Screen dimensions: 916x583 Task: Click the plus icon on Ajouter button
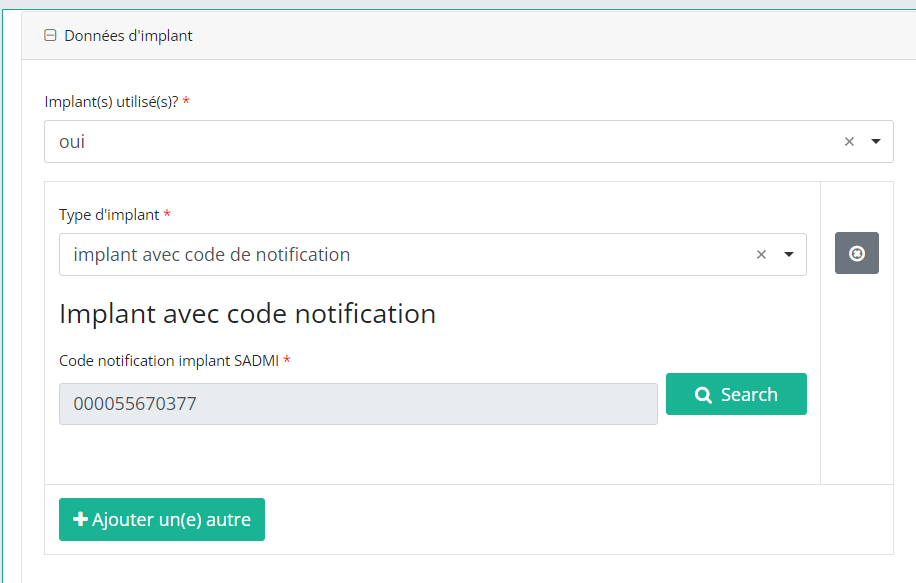[81, 520]
